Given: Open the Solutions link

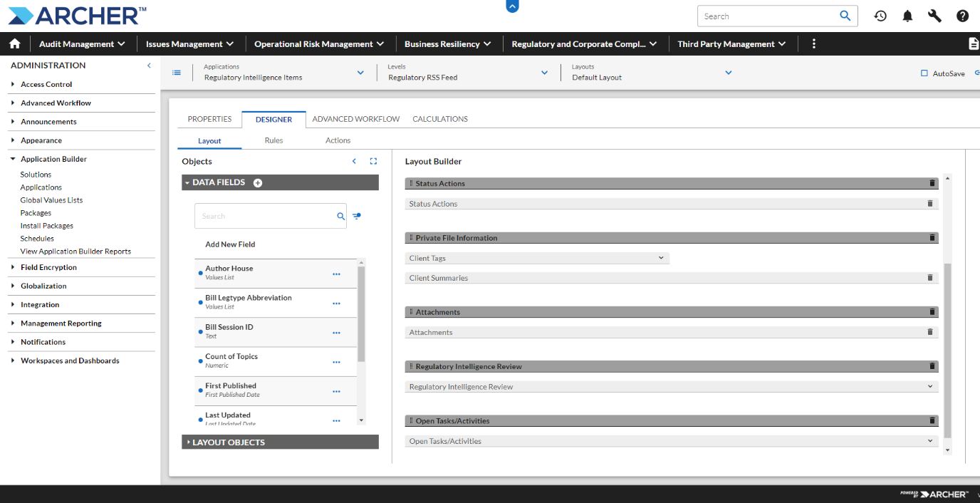Looking at the screenshot, I should (x=36, y=175).
